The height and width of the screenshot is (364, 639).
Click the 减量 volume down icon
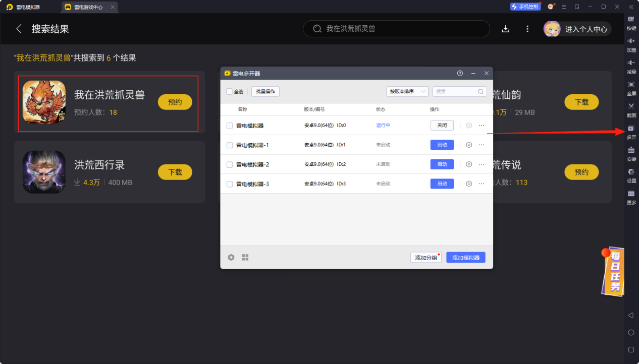tap(631, 63)
